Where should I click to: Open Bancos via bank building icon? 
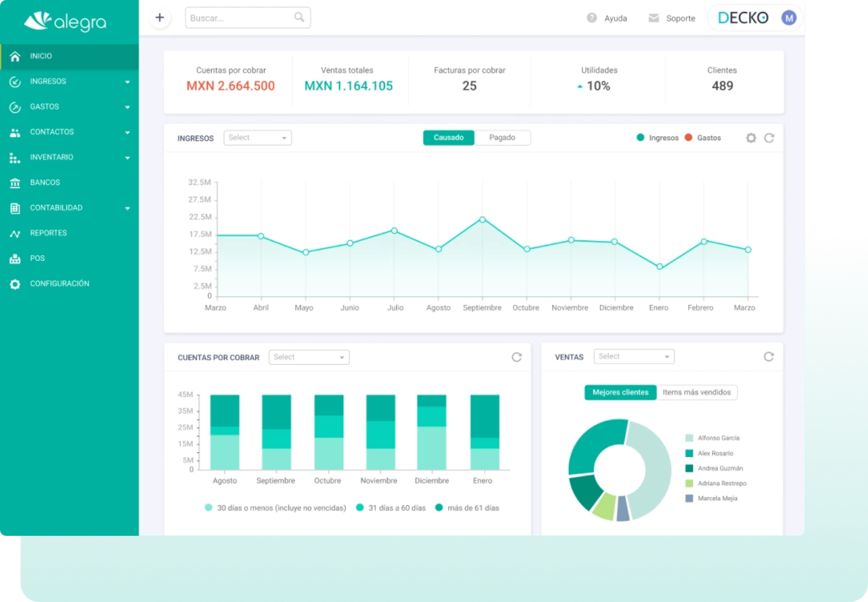click(15, 183)
